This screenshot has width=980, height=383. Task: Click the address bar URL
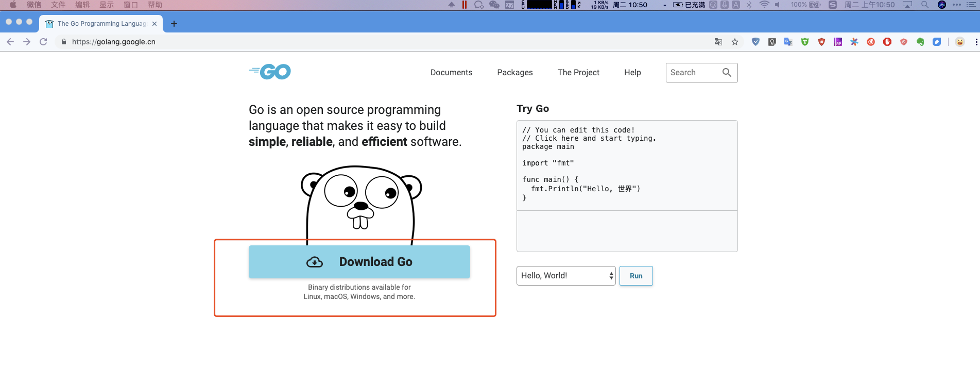coord(114,42)
